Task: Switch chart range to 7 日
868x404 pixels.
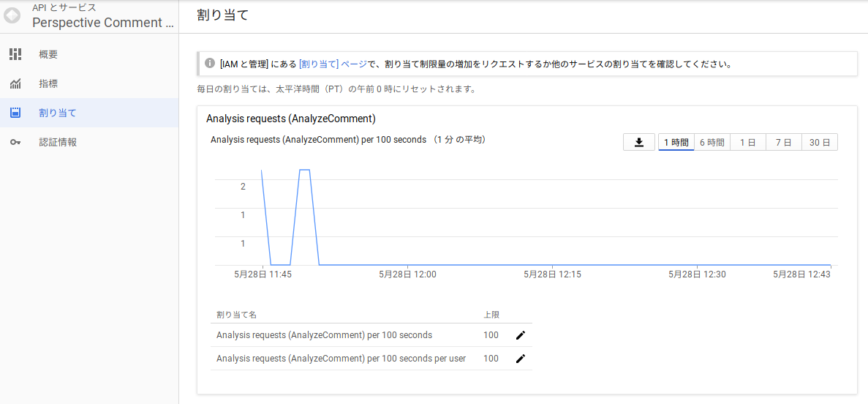Action: coord(783,143)
